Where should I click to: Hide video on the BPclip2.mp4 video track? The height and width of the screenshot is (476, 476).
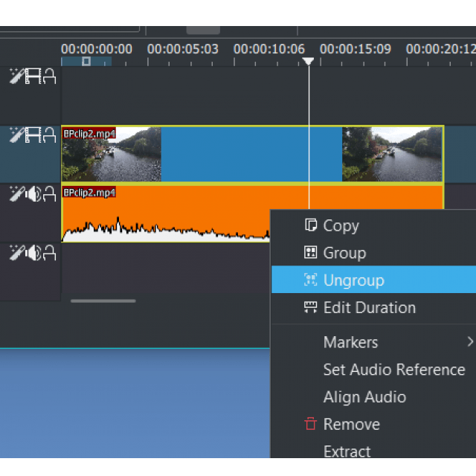tap(33, 135)
